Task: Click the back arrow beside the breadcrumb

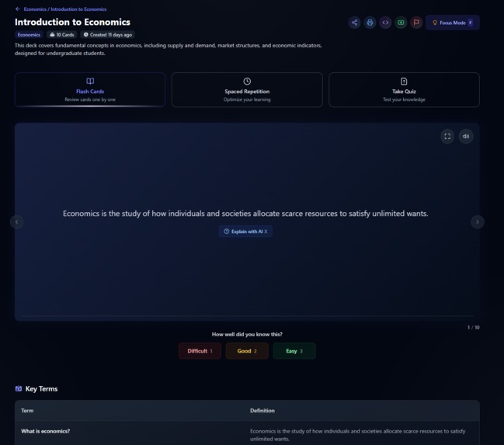Action: click(x=18, y=9)
